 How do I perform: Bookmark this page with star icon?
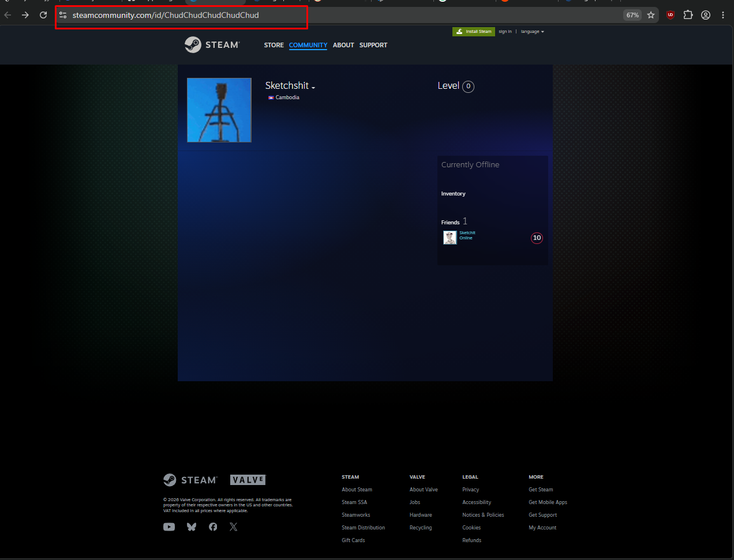[651, 15]
